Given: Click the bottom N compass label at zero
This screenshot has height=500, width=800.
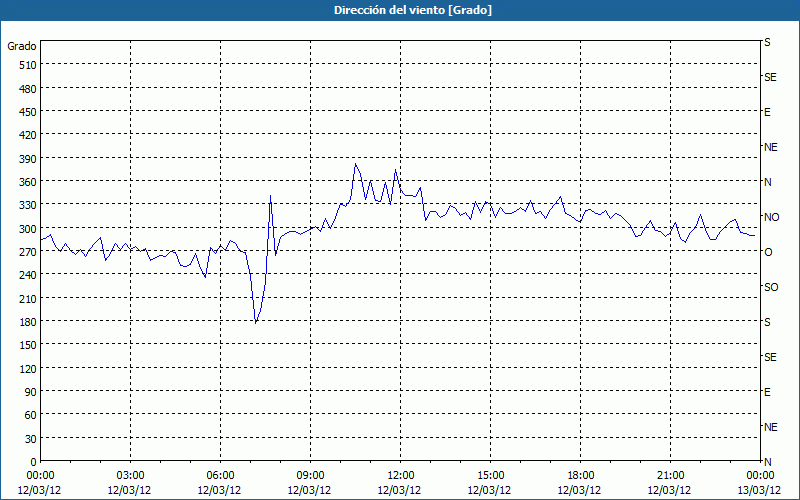Looking at the screenshot, I should [x=767, y=462].
